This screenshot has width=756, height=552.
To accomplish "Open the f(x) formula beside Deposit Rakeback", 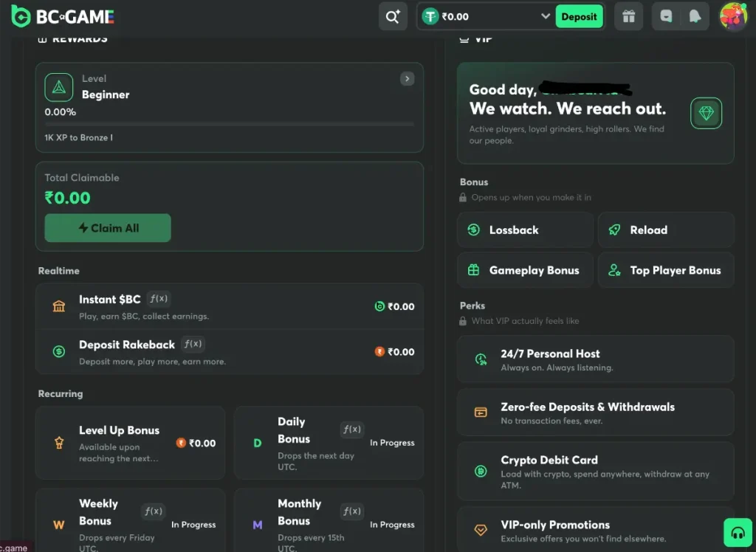I will (193, 344).
